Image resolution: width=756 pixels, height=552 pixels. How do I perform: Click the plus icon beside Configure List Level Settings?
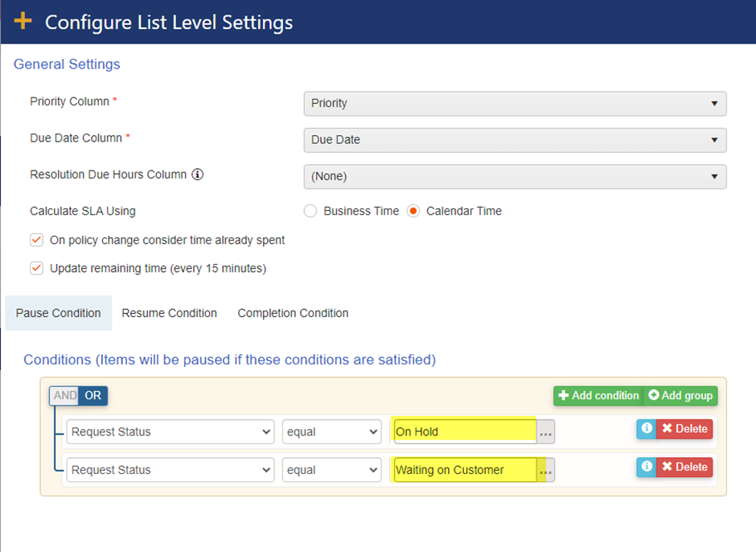coord(23,21)
